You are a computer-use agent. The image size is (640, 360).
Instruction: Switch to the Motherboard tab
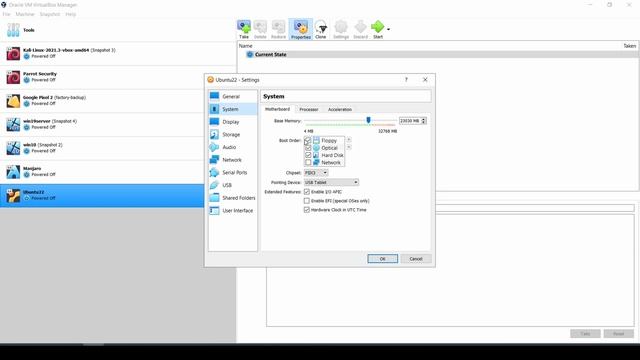click(278, 109)
